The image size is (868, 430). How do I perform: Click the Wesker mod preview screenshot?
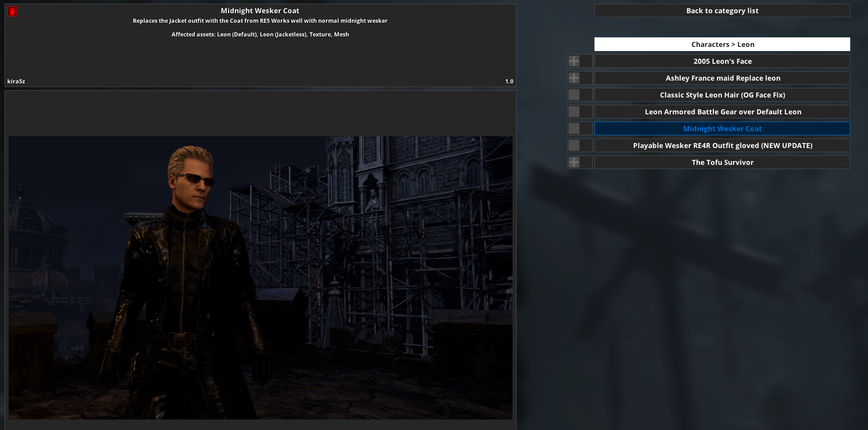pos(260,278)
